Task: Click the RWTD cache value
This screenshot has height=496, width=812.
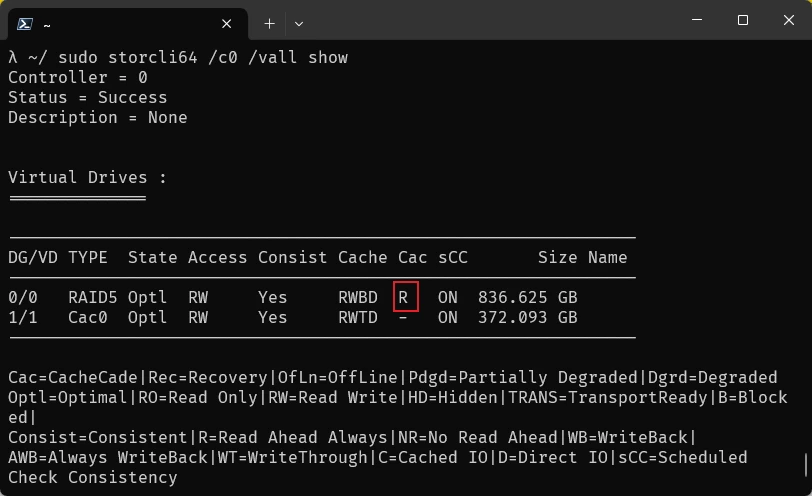Action: pyautogui.click(x=358, y=317)
